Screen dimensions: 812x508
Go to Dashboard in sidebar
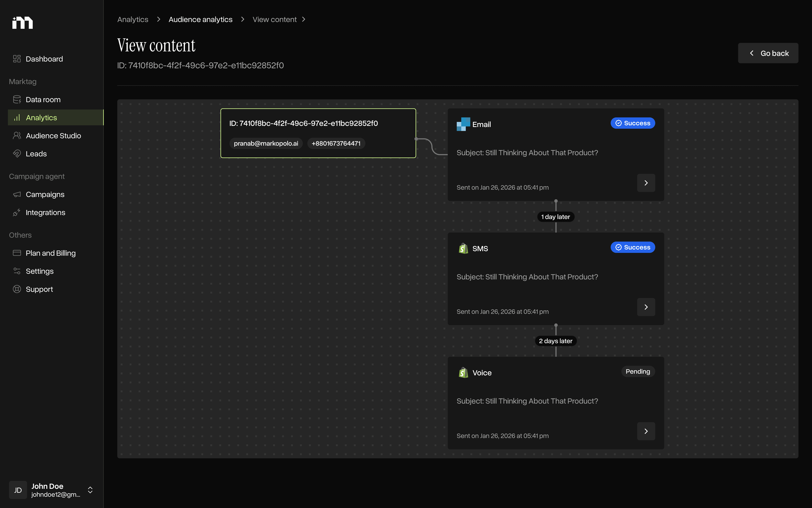56,59
